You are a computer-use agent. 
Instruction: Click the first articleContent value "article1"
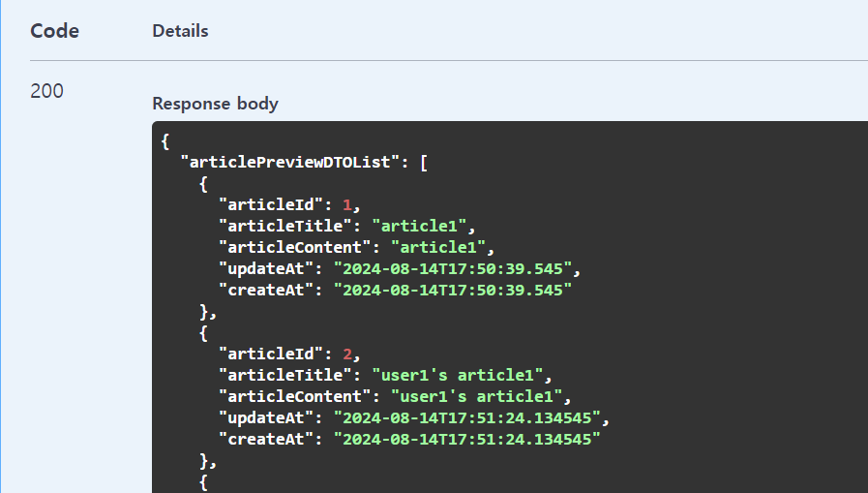tap(438, 247)
